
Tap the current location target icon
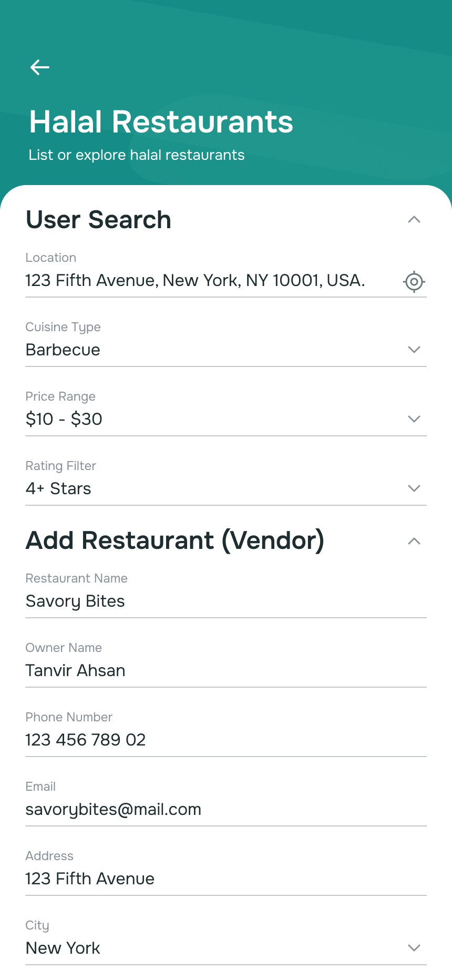[414, 282]
